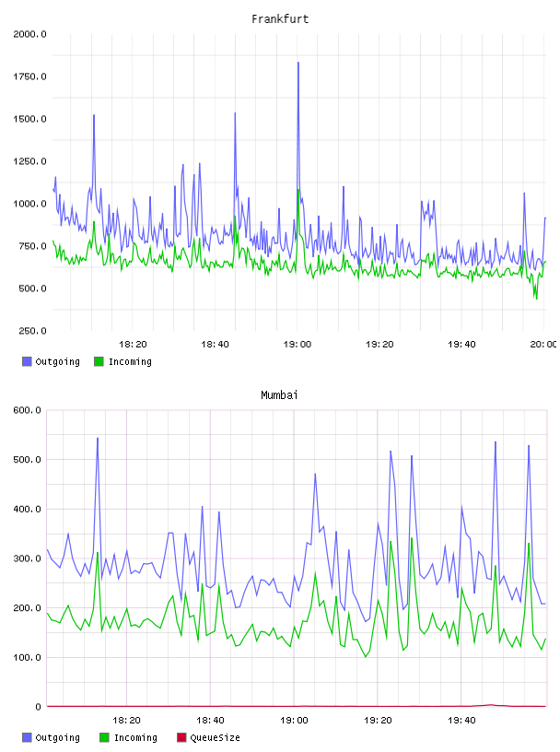
Task: Click the green Incoming swatch in Mumbai legend
Action: [104, 737]
